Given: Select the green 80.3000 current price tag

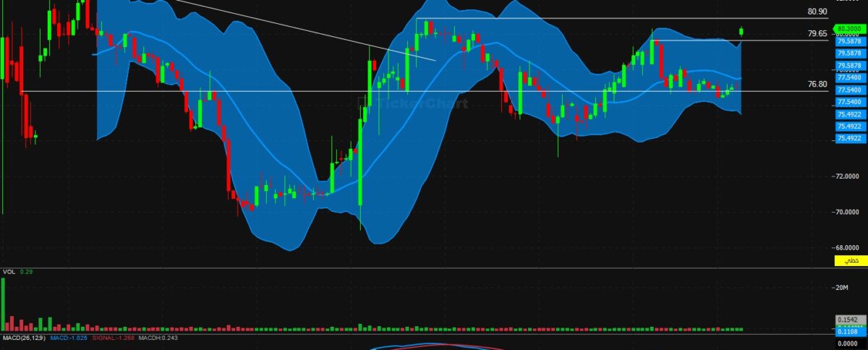Looking at the screenshot, I should tap(848, 29).
